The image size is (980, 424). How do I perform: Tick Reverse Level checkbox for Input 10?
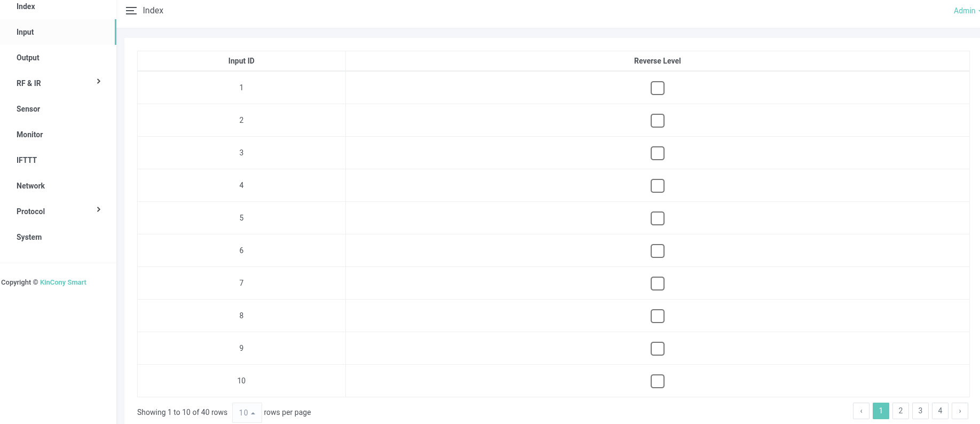pyautogui.click(x=657, y=381)
